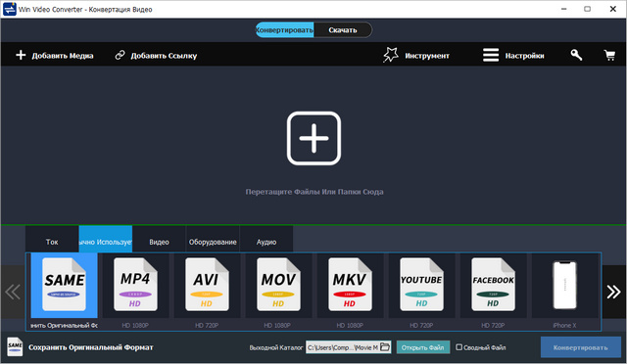Viewport: 627px width, 364px height.
Task: Open the shopping cart icon
Action: click(609, 55)
